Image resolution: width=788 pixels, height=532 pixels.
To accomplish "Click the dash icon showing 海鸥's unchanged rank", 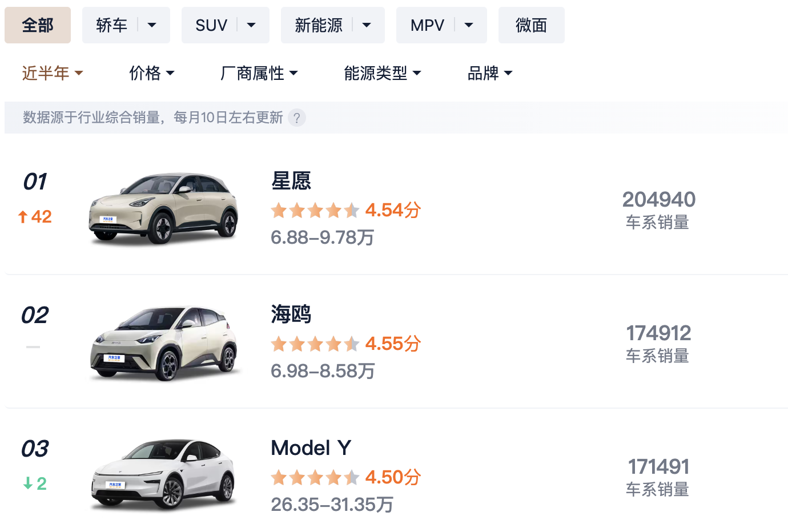I will point(34,346).
